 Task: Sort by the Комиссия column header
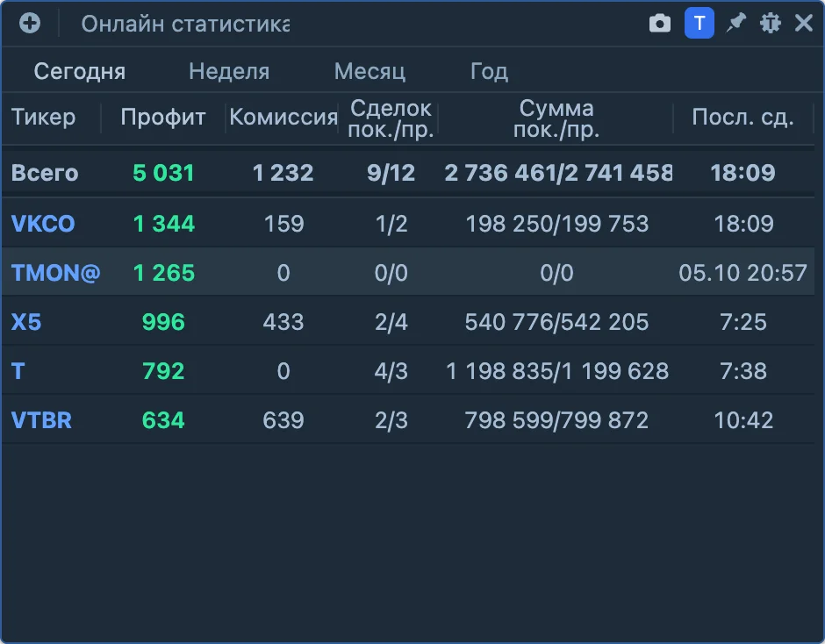[x=283, y=117]
